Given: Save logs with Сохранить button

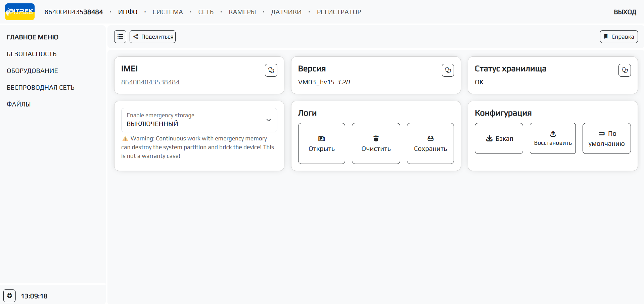Looking at the screenshot, I should pos(430,143).
